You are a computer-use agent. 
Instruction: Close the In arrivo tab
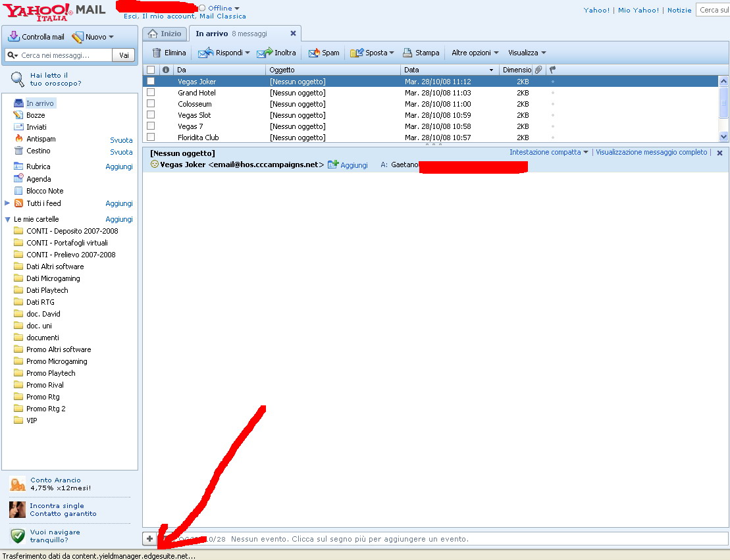(x=293, y=34)
